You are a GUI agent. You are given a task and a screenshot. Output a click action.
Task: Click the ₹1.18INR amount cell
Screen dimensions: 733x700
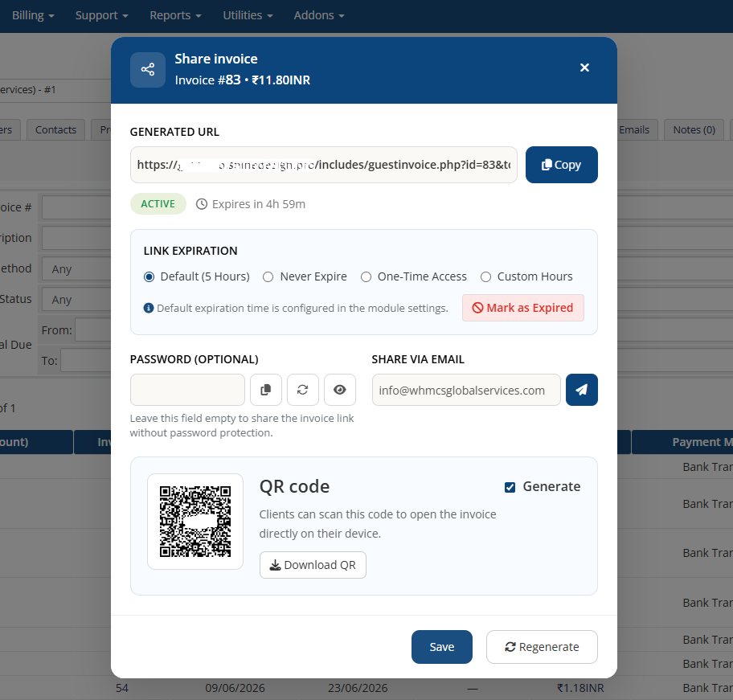click(580, 688)
